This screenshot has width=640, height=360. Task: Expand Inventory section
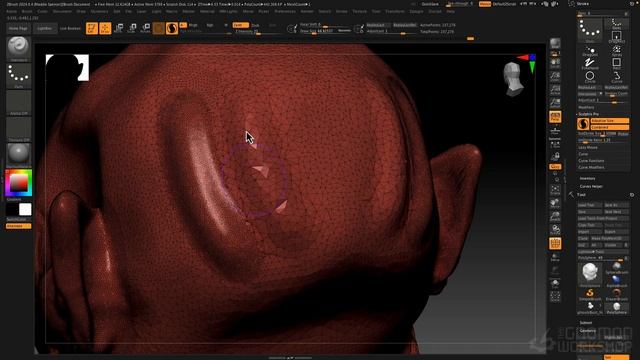(587, 178)
